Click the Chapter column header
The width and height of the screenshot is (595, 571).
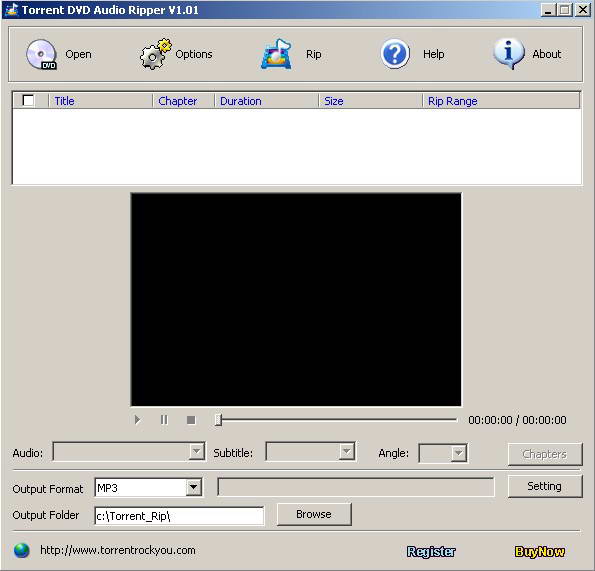click(184, 101)
